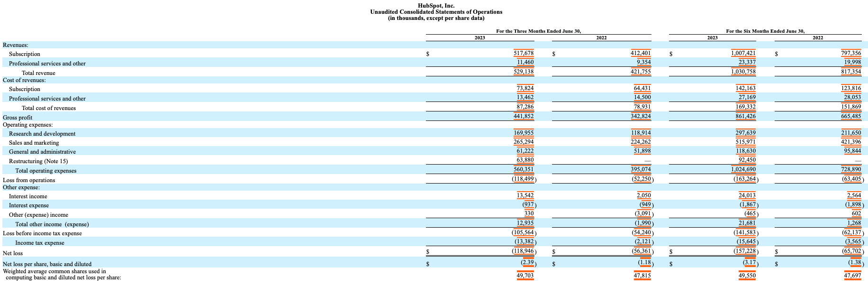Click the value 797,356
The image size is (868, 286).
(851, 54)
